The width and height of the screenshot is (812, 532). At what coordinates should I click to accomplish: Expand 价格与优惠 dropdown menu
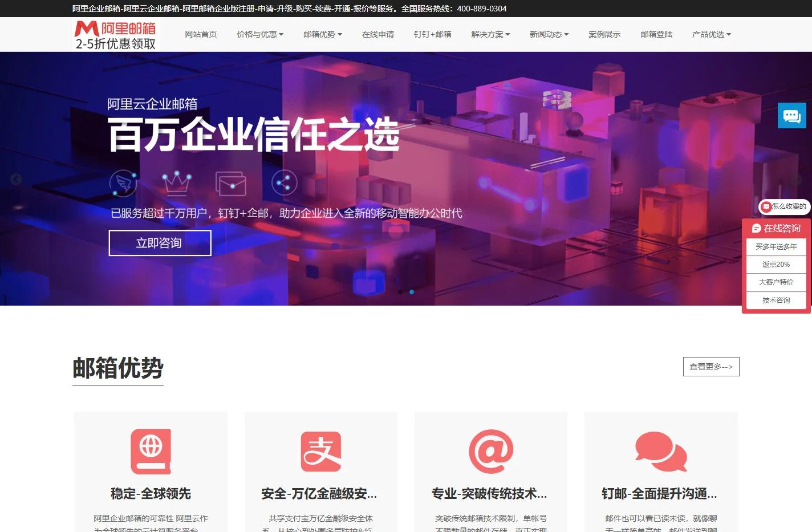pos(260,34)
